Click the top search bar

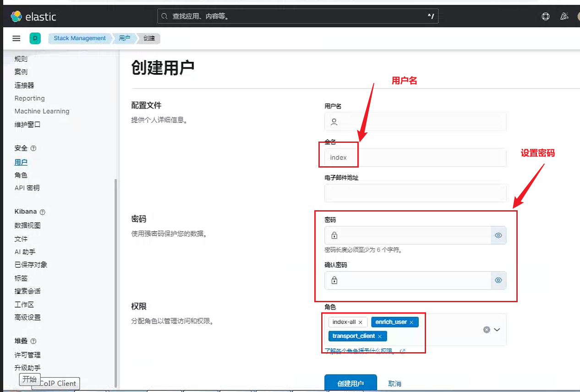click(298, 16)
